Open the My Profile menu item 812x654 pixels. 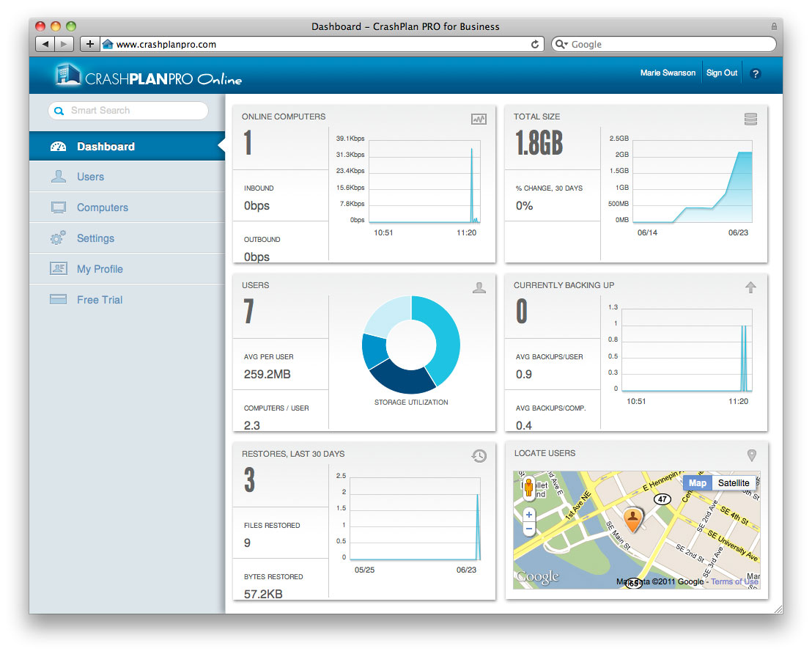tap(128, 268)
